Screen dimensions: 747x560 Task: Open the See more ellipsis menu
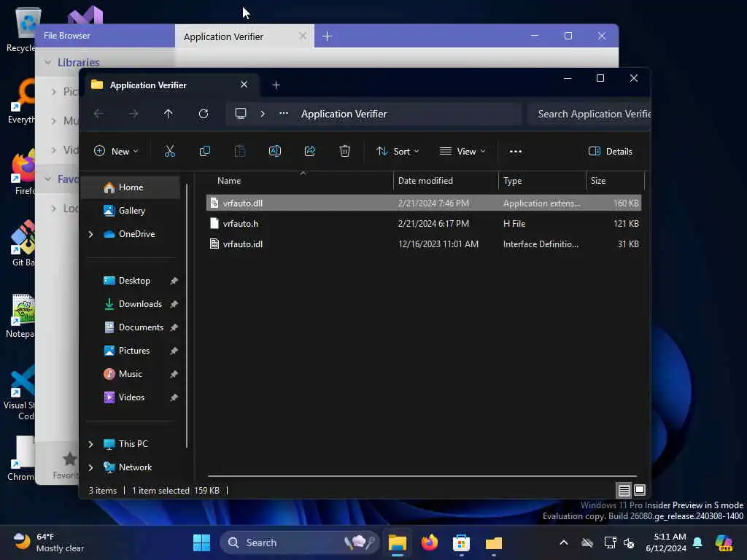[x=516, y=152]
